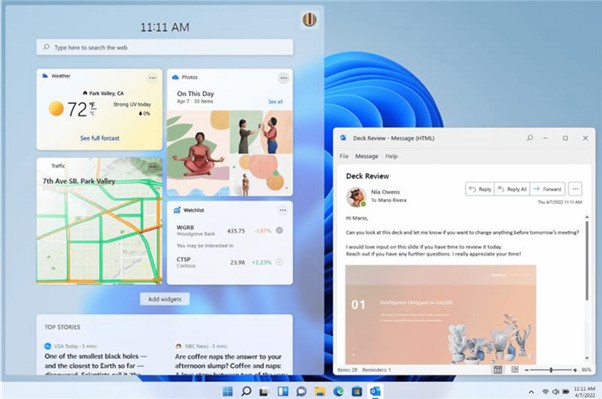Screen dimensions: 602x399
Task: Open the Outlook icon in the taskbar
Action: [375, 391]
